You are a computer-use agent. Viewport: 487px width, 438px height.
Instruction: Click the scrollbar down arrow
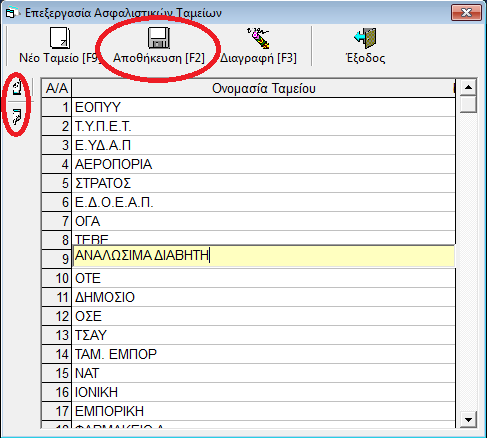(x=468, y=419)
